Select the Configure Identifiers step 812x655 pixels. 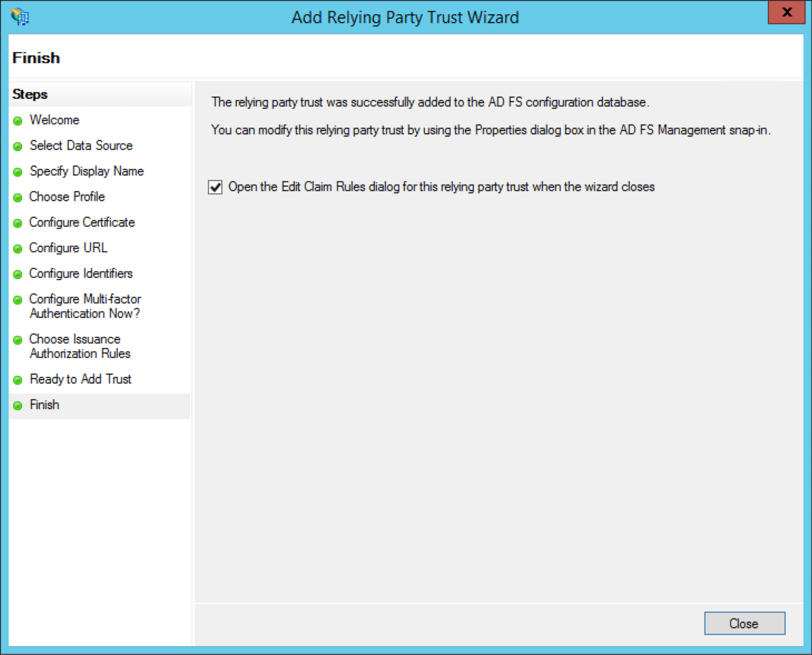(x=81, y=273)
